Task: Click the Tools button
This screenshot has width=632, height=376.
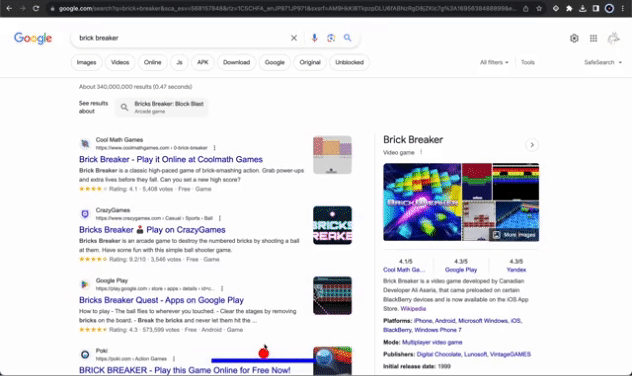Action: point(528,62)
